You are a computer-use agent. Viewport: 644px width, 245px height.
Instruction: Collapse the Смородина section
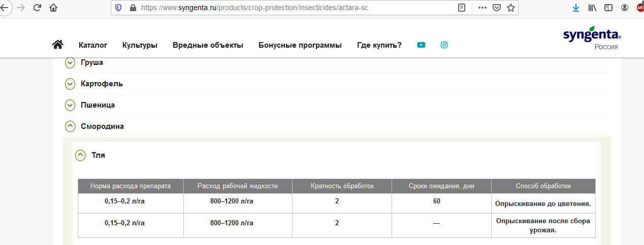(70, 126)
